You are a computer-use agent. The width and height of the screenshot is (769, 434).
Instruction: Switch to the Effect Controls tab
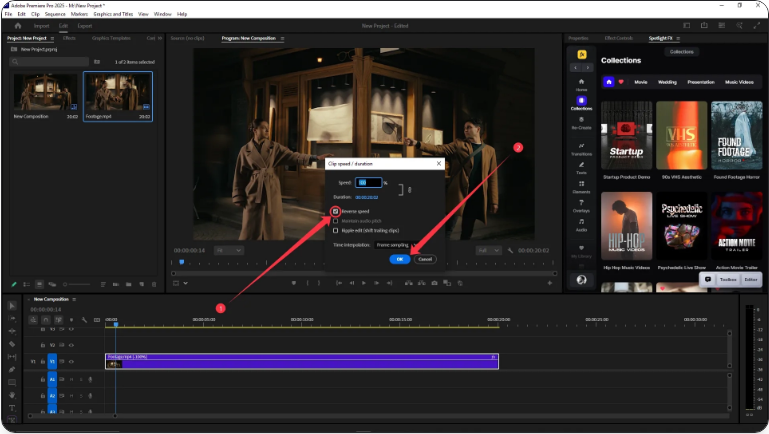[x=618, y=38]
